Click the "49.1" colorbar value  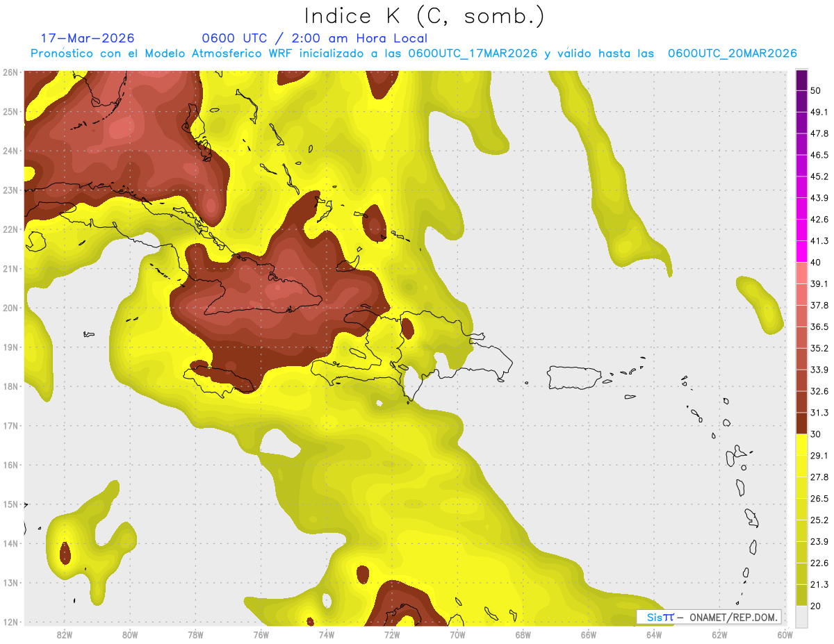819,112
